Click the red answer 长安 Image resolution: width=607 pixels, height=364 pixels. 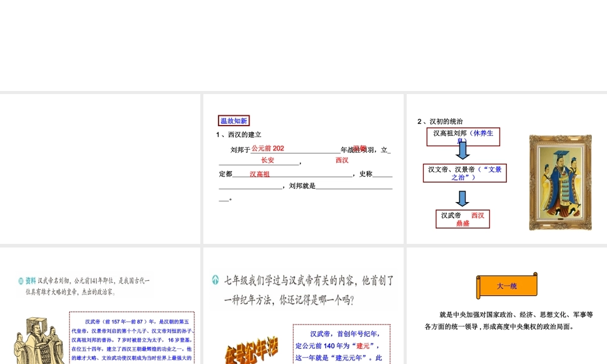[x=268, y=160]
